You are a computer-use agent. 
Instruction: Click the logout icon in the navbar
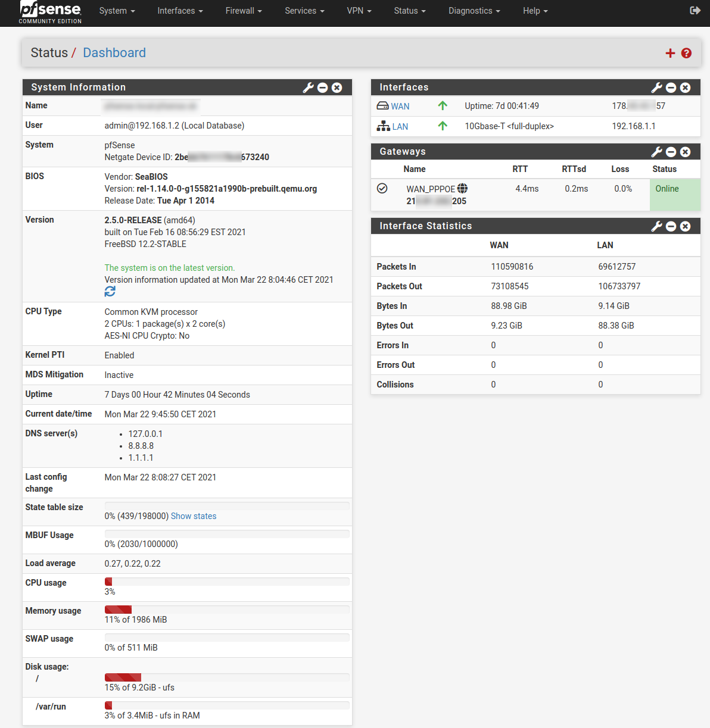pyautogui.click(x=695, y=11)
